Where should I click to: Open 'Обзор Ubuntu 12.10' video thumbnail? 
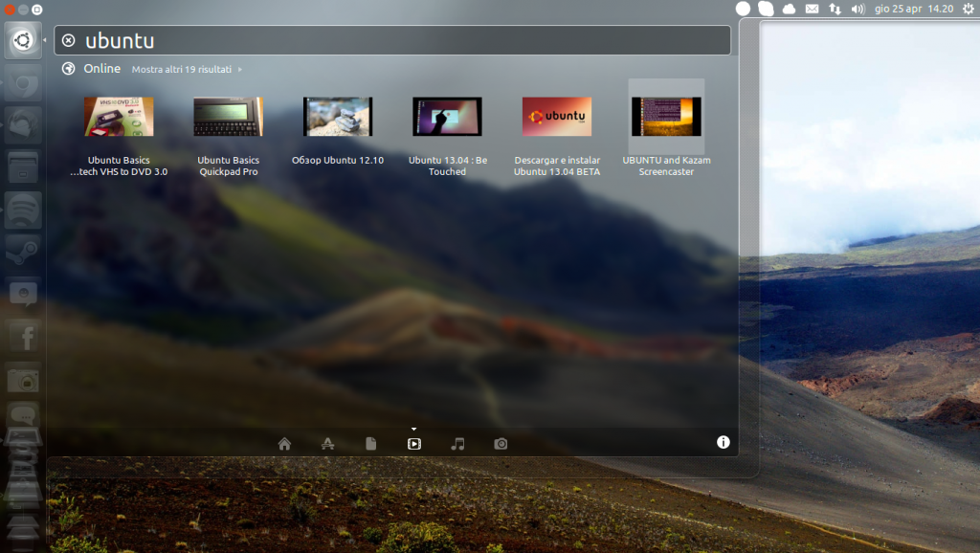(x=338, y=116)
